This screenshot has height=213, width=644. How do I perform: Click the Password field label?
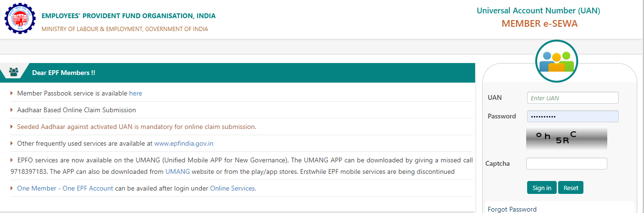(x=502, y=116)
